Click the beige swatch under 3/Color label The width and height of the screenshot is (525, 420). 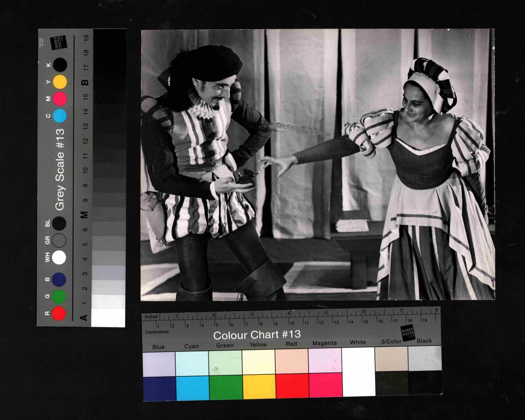[391, 358]
